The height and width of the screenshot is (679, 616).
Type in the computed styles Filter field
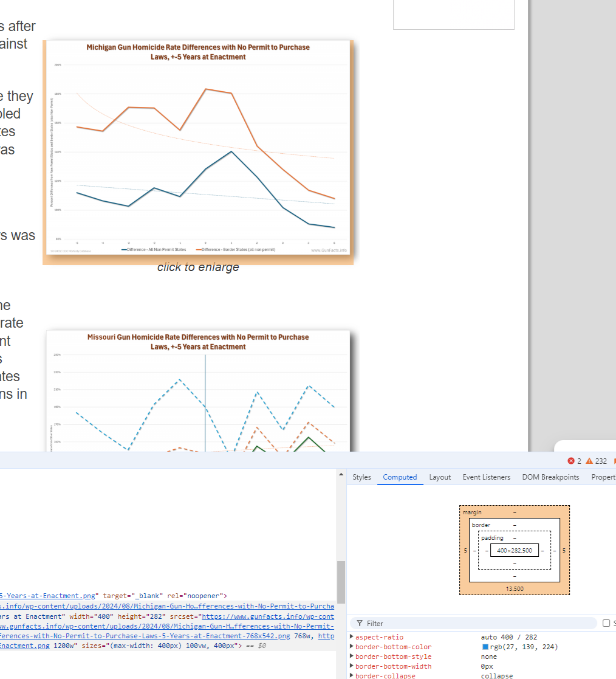[x=480, y=624]
